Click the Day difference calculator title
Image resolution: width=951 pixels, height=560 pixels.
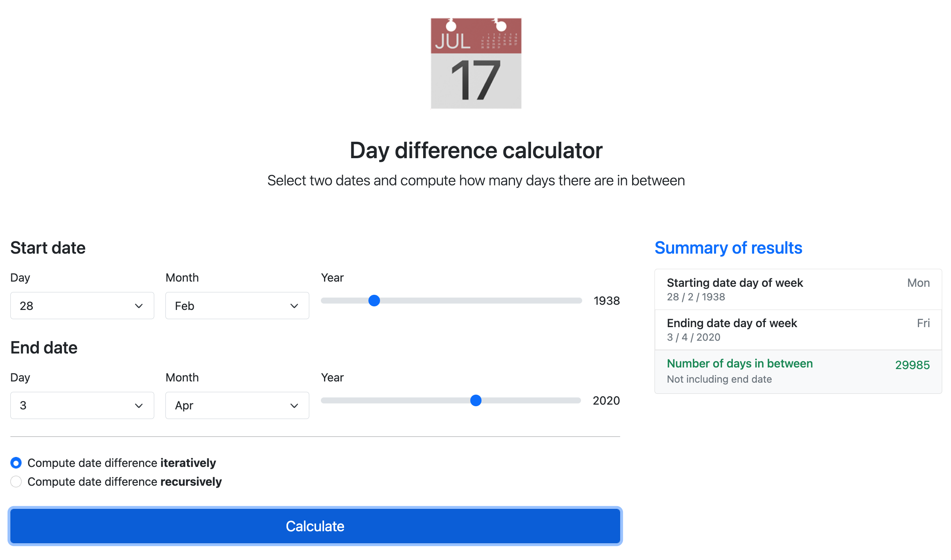(x=476, y=151)
